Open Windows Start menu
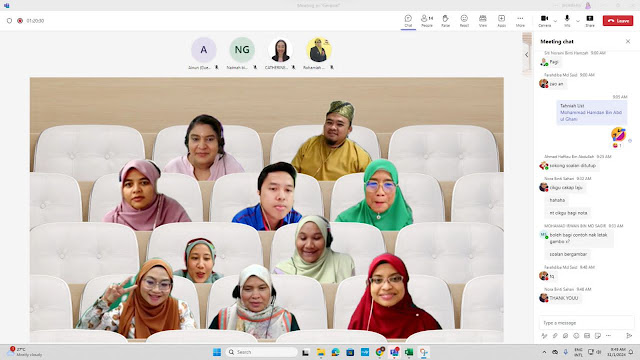640x360 pixels. (217, 352)
